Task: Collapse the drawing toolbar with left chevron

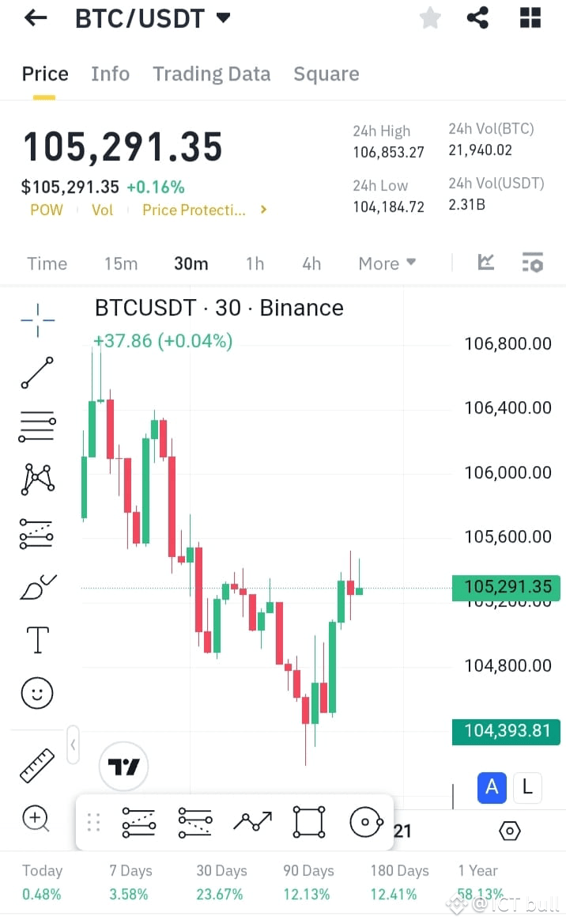Action: (x=73, y=744)
